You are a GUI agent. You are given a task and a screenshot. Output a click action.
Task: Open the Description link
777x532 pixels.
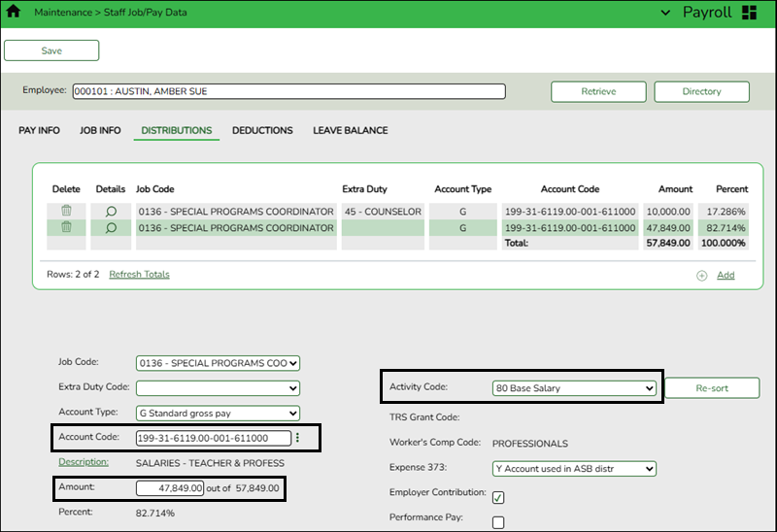pyautogui.click(x=84, y=462)
